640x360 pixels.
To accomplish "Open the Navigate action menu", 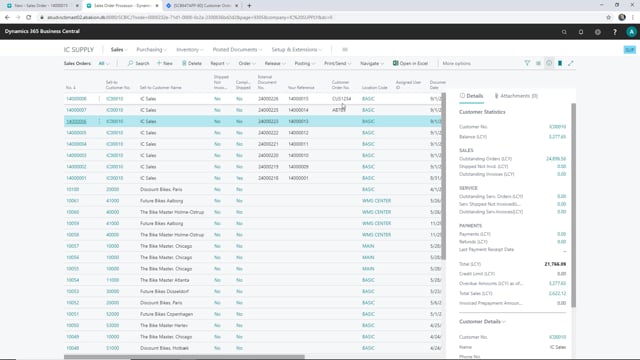I will pyautogui.click(x=372, y=63).
